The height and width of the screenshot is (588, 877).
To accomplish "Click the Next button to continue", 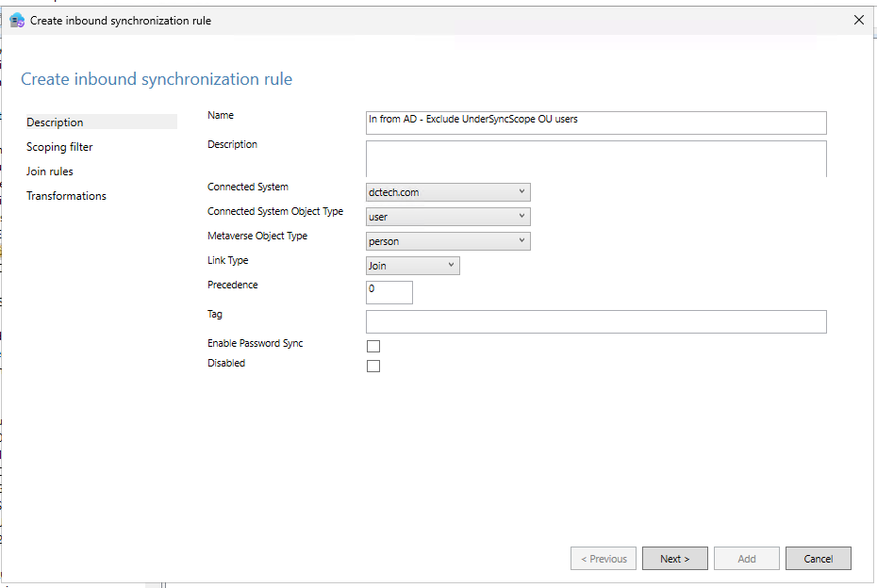I will 674,558.
